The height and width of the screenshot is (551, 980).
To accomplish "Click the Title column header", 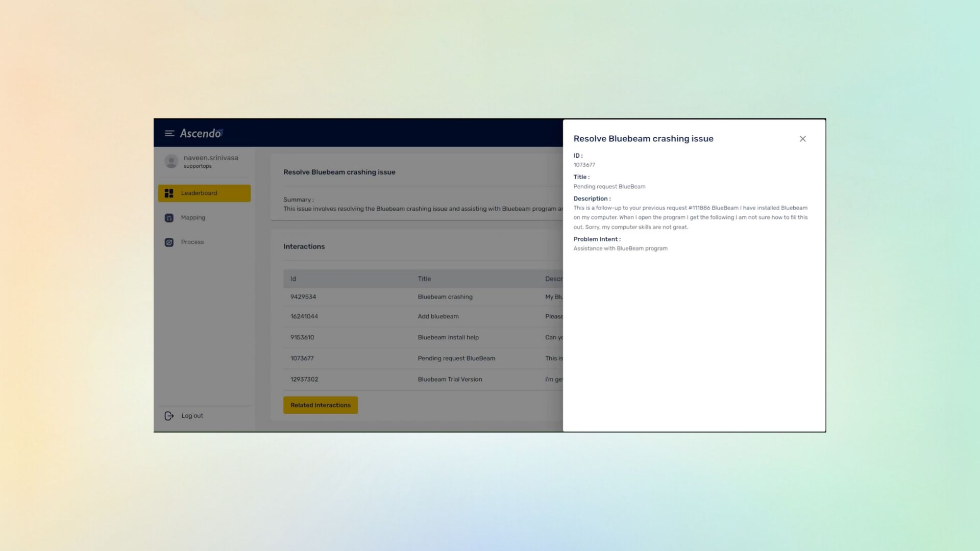I will [x=424, y=279].
